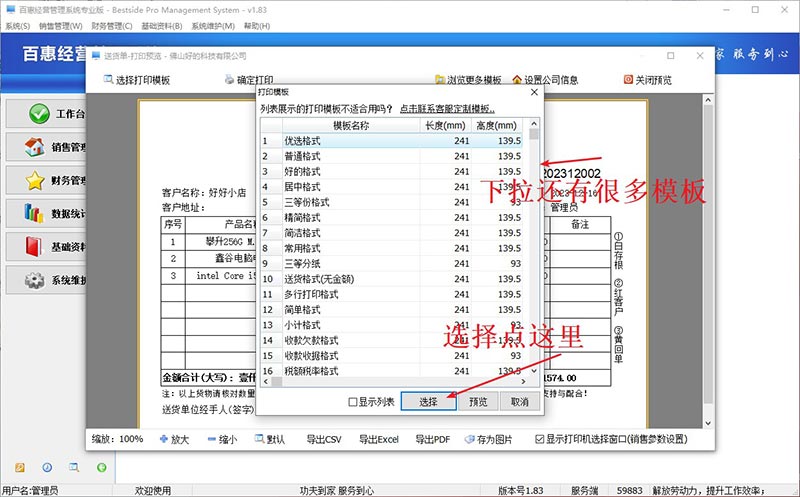Close the 打印模板 dialog
Screen dimensions: 800x497
point(534,92)
